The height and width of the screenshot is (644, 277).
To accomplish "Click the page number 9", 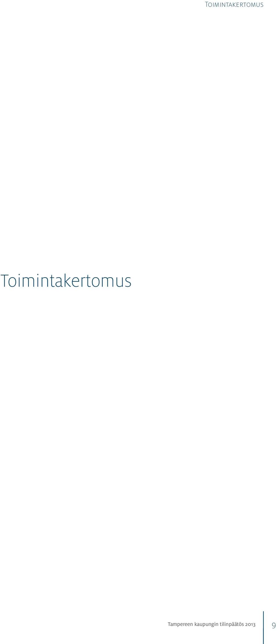I will coord(274,626).
